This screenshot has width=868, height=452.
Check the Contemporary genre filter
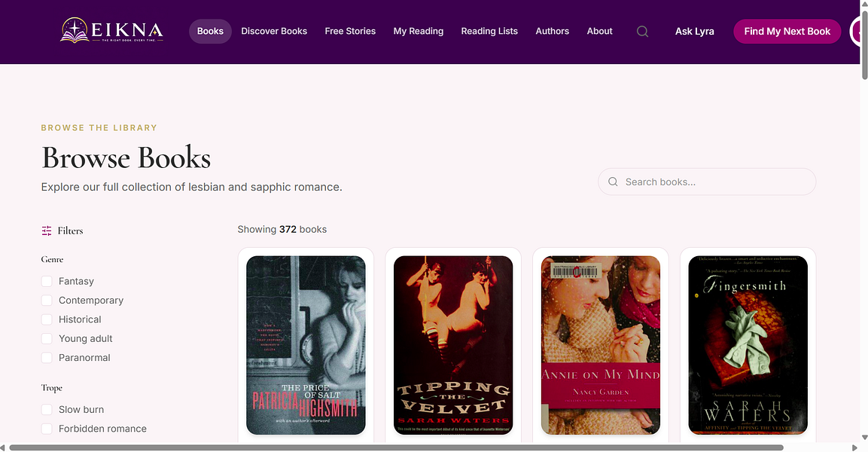[47, 301]
